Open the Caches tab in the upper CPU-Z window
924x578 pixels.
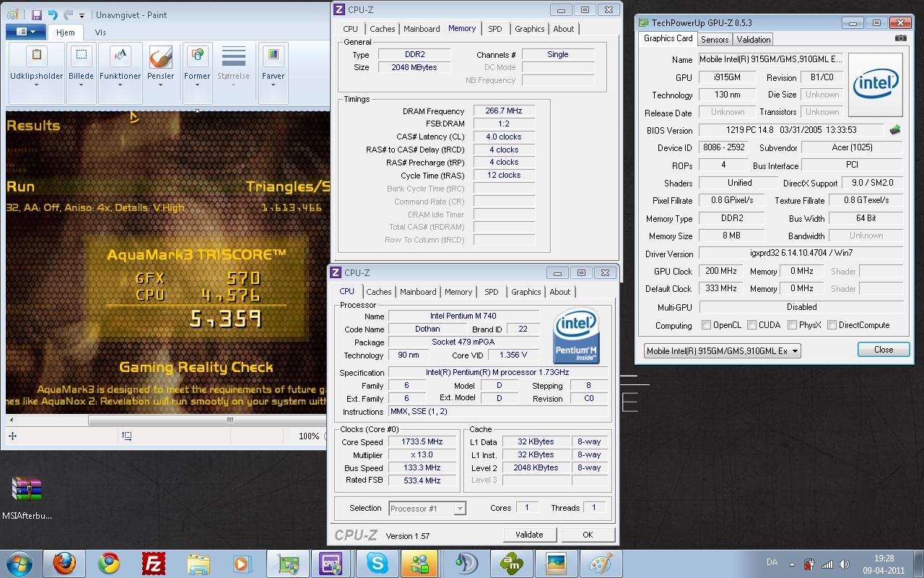[382, 29]
